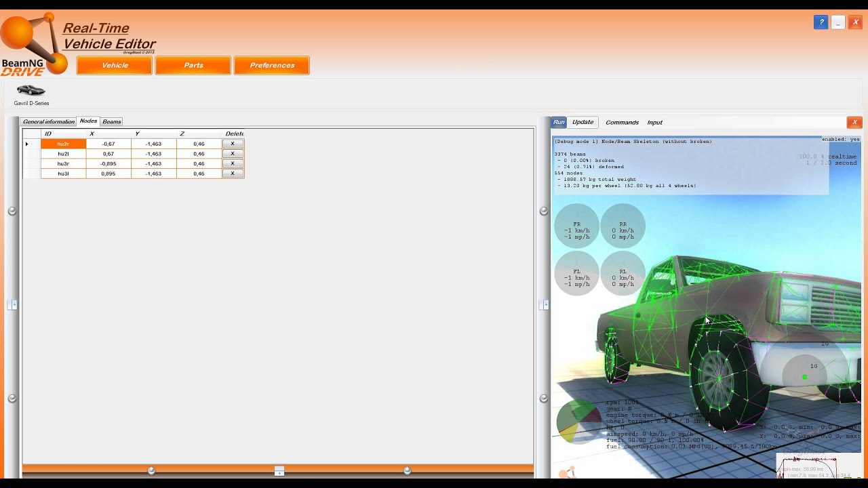The image size is (868, 488).
Task: Click the FR wheel speed gauge
Action: click(577, 226)
